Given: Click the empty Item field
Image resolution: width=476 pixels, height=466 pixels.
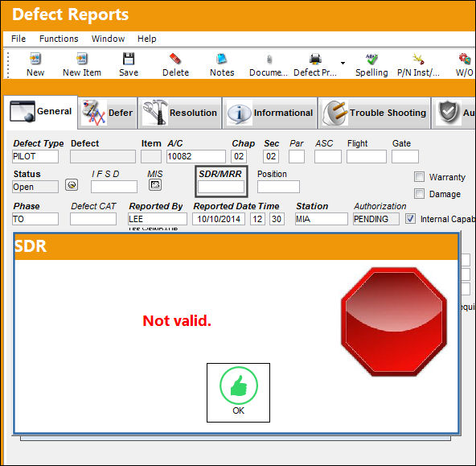Looking at the screenshot, I should click(x=151, y=156).
